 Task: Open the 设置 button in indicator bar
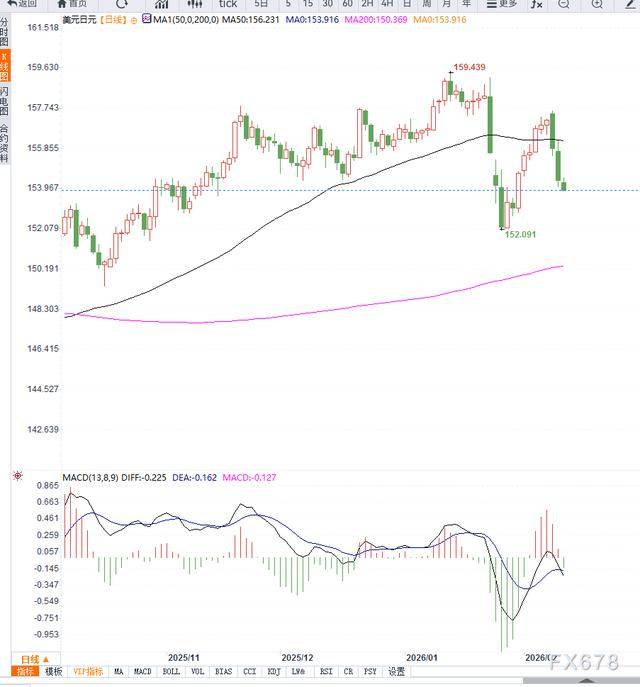(397, 672)
